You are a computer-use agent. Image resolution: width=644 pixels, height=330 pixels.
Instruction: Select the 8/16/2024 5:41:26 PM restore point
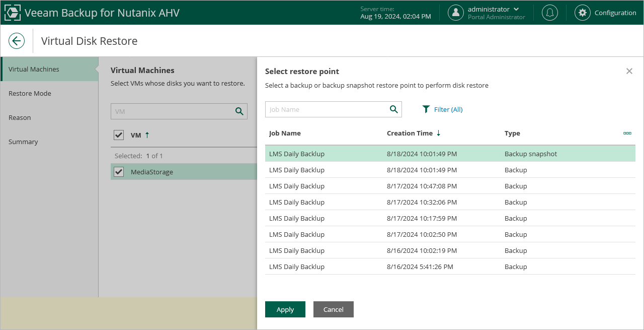(420, 267)
